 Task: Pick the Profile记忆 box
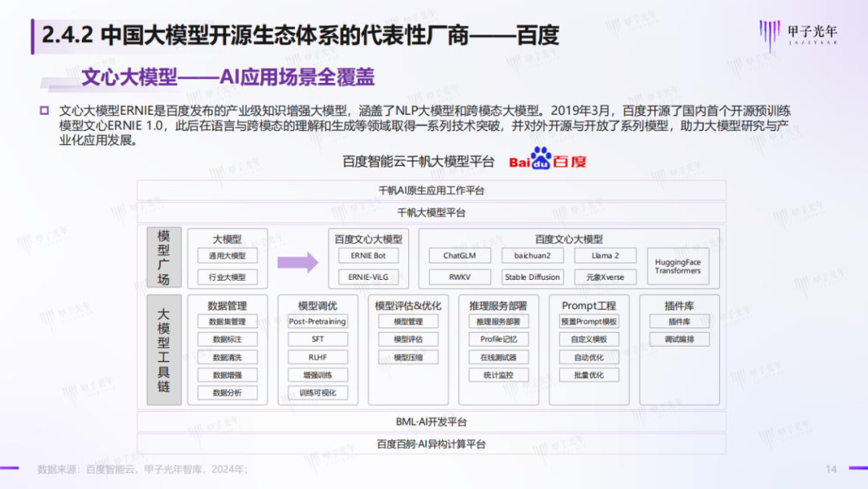coord(498,339)
